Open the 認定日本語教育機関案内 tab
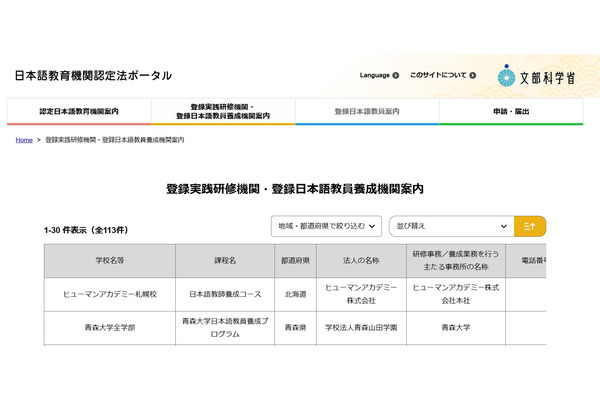Image resolution: width=600 pixels, height=400 pixels. click(79, 111)
